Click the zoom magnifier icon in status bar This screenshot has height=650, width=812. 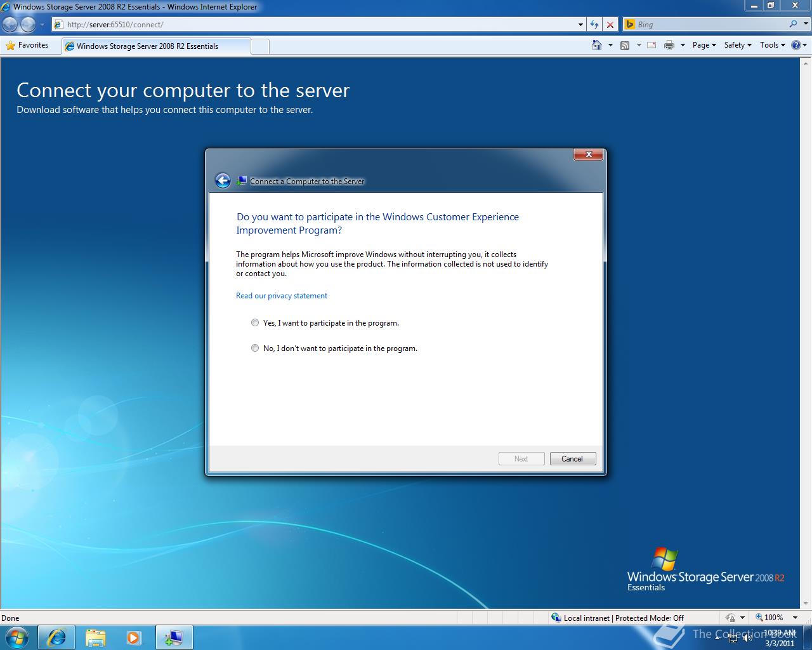click(x=759, y=617)
